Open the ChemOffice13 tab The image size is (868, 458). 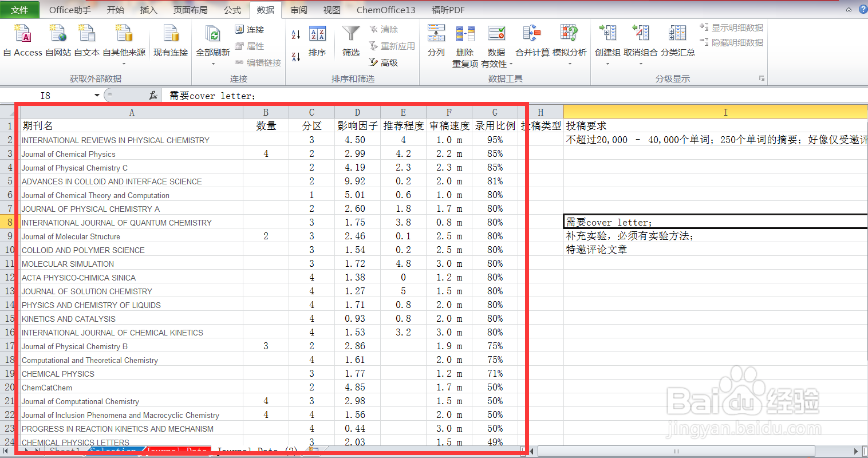click(x=386, y=10)
